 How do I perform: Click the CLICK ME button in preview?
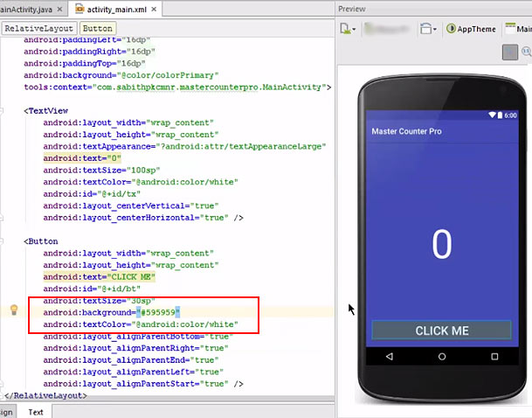pos(441,331)
